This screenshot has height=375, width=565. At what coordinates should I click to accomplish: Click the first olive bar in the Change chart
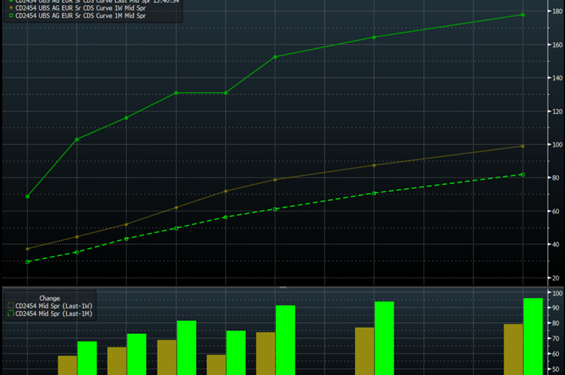67,365
